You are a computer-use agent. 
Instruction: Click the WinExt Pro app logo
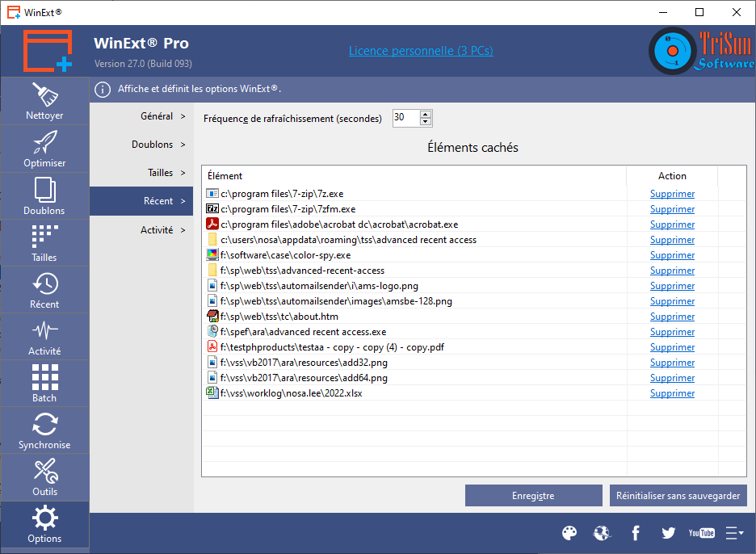(x=48, y=51)
